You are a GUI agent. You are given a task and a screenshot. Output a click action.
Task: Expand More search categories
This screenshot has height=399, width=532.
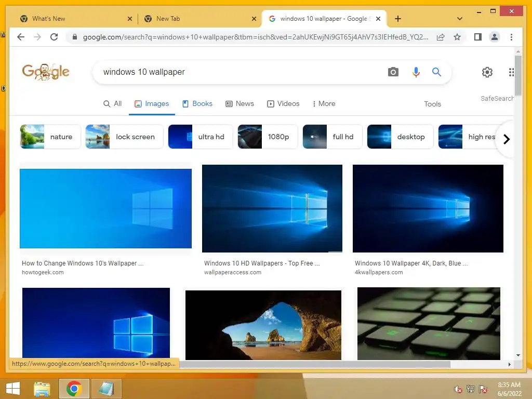[324, 103]
